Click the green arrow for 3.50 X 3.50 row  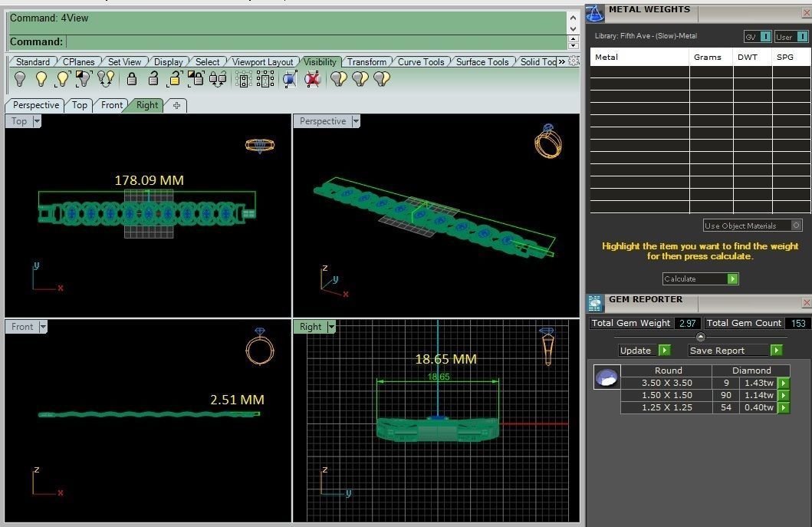(x=784, y=384)
